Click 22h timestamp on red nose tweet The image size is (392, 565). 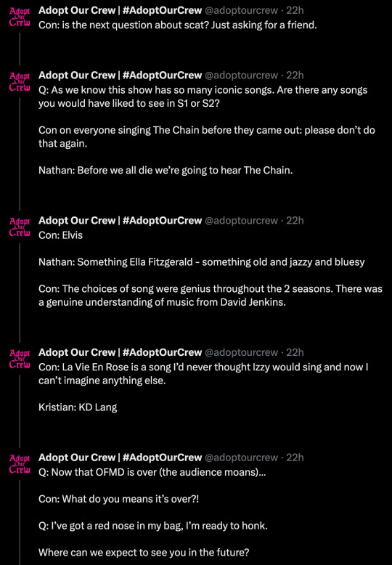[x=295, y=458]
